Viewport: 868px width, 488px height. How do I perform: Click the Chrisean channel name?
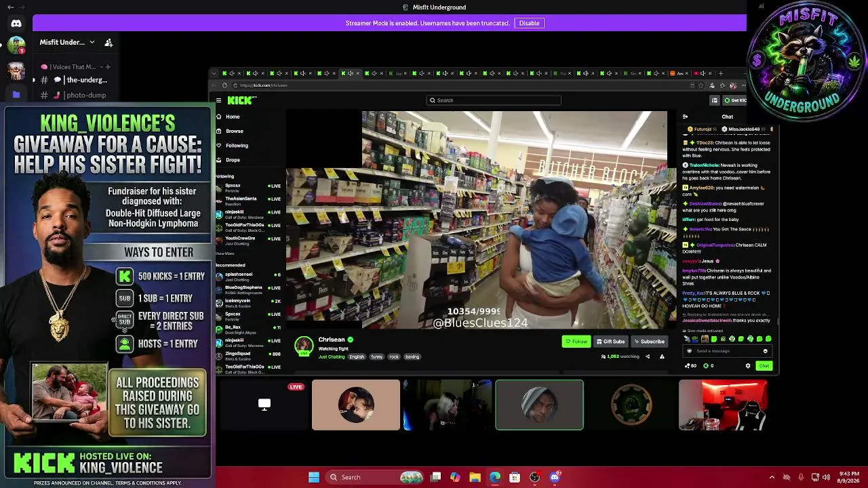pos(332,340)
